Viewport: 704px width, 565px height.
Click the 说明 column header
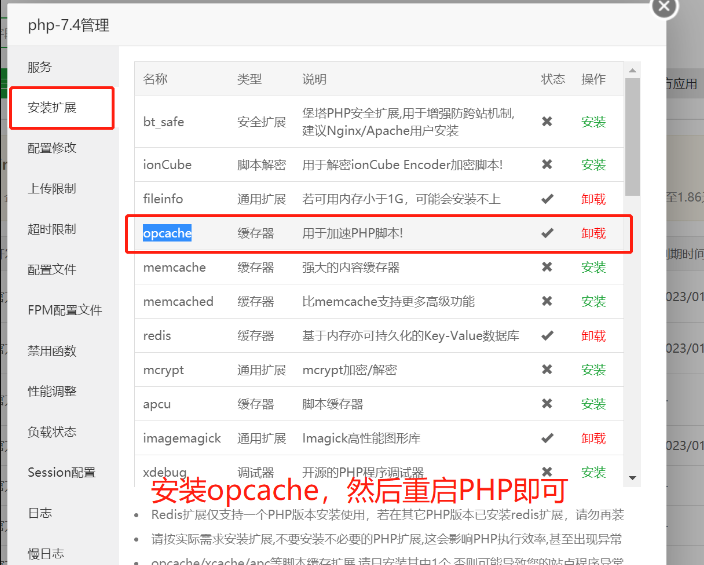[314, 79]
